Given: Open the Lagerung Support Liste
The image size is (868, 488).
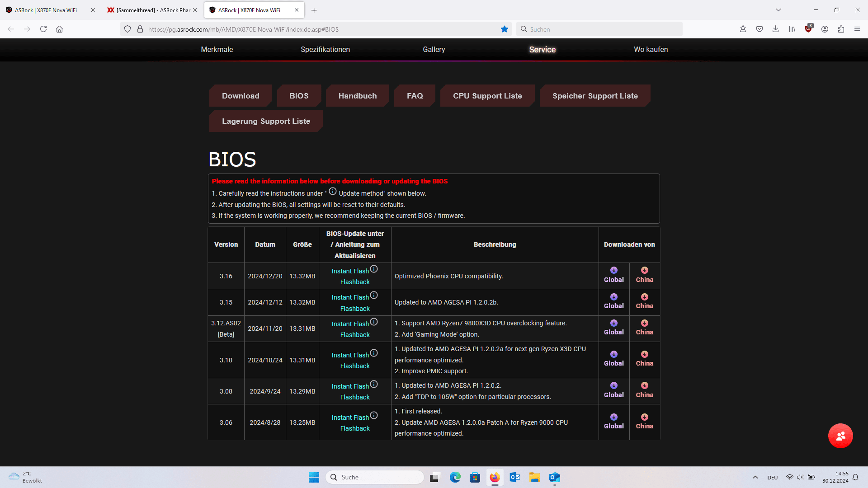Looking at the screenshot, I should tap(266, 121).
